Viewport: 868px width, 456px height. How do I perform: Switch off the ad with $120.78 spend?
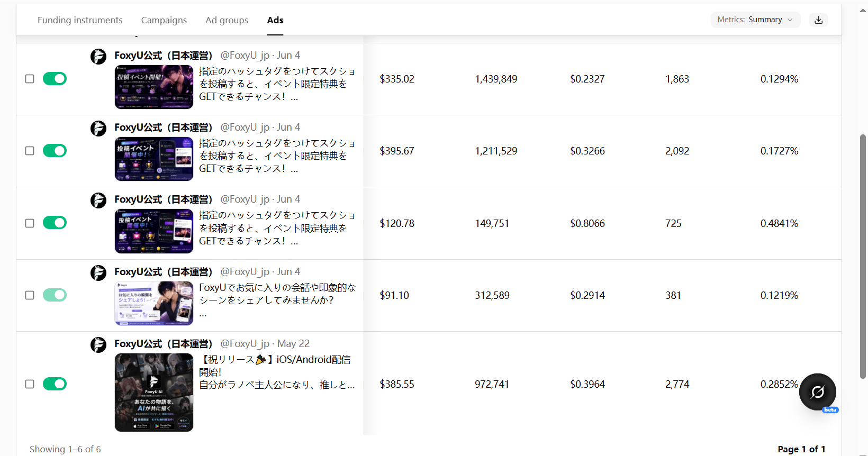[55, 223]
